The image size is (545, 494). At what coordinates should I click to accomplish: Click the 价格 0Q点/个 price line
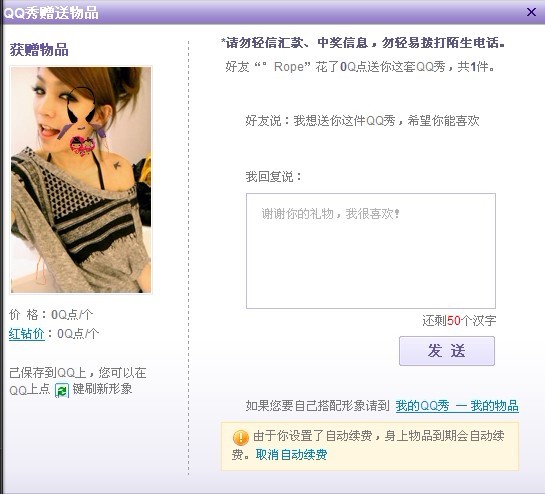tap(51, 315)
